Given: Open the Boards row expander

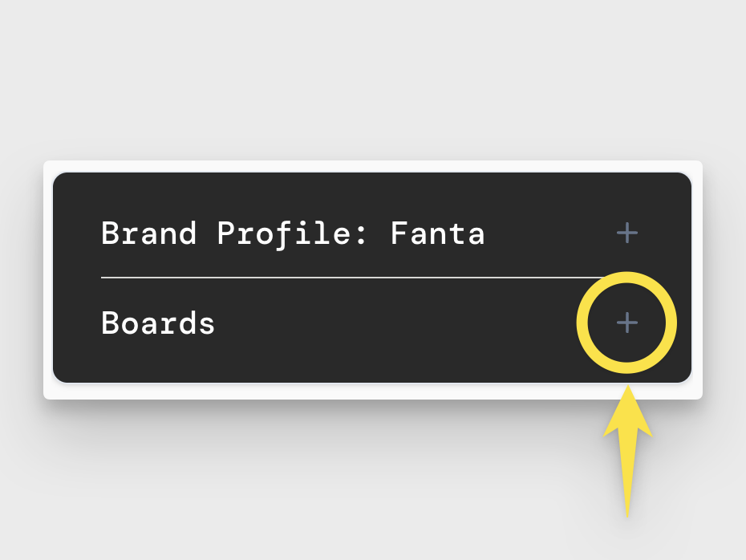Looking at the screenshot, I should coord(626,323).
